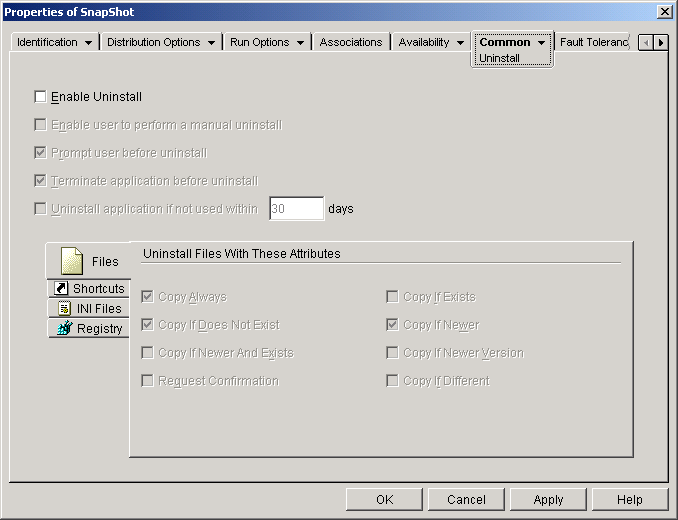Select the Files page icon
The image size is (678, 520).
[x=72, y=261]
